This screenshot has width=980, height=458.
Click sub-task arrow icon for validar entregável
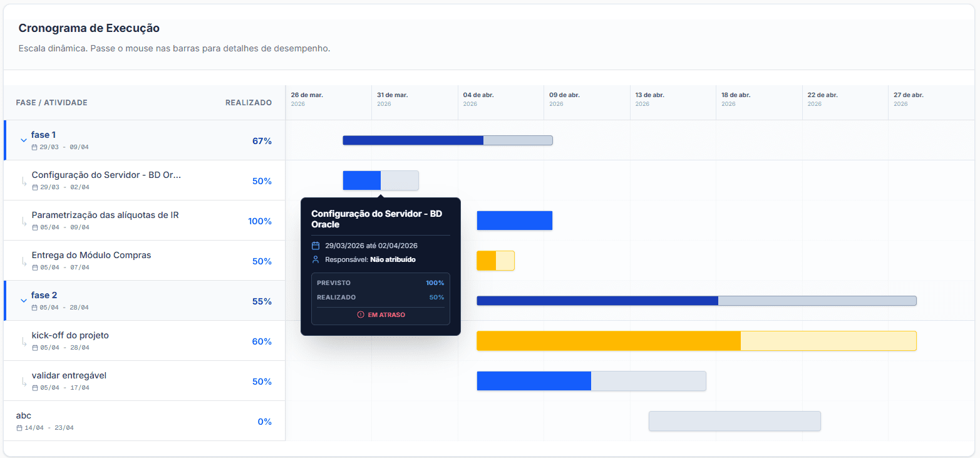coord(24,382)
